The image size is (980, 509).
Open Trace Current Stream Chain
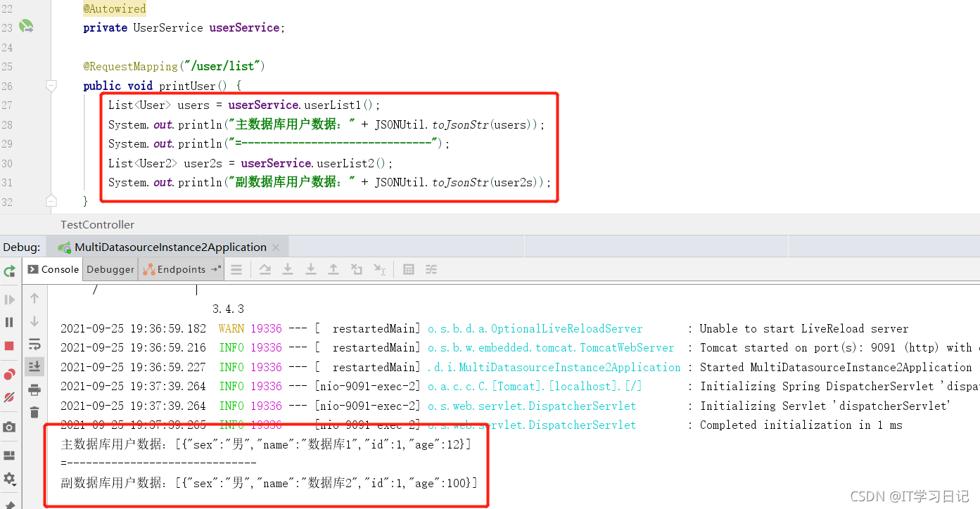[x=431, y=269]
